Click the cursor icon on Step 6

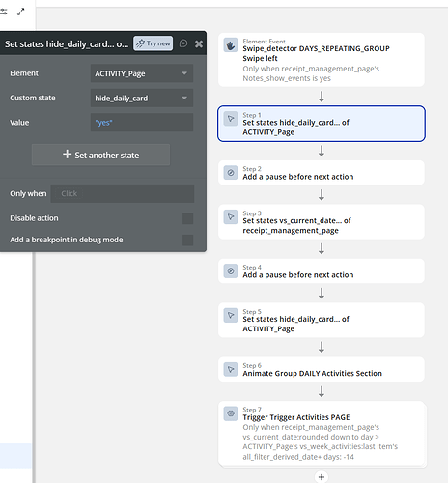pyautogui.click(x=231, y=369)
